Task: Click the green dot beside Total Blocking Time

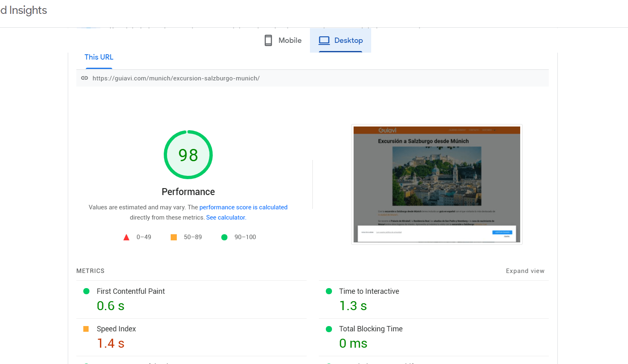Action: click(329, 329)
